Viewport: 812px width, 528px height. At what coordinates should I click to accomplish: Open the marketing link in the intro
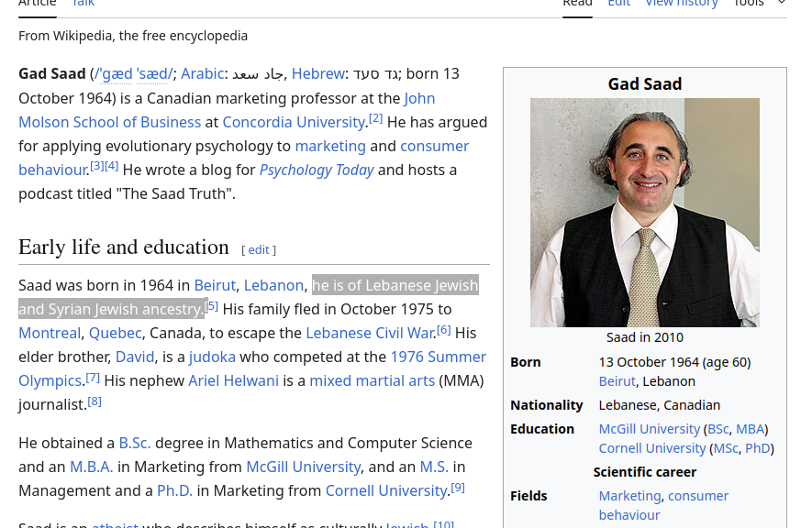click(330, 147)
